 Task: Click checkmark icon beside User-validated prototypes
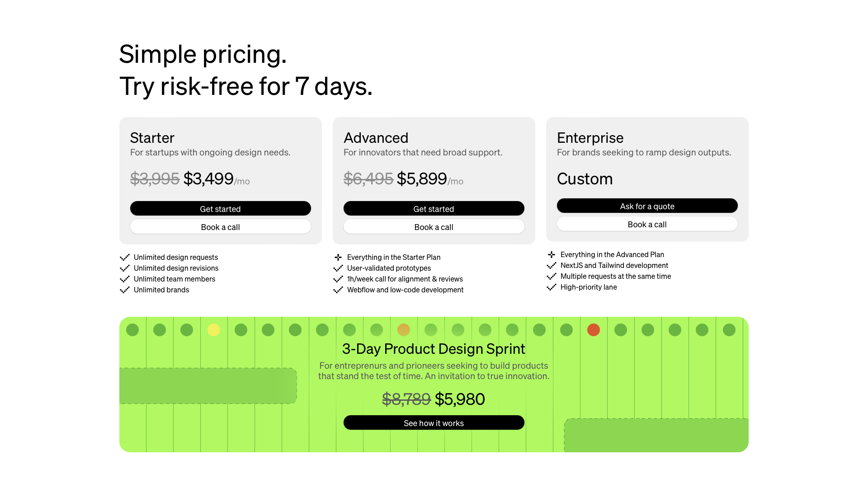338,268
